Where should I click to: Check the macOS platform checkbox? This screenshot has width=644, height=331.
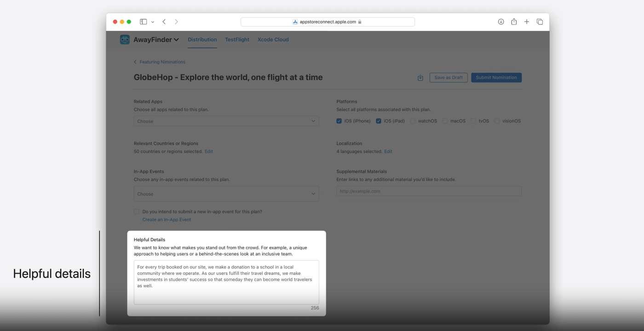445,121
